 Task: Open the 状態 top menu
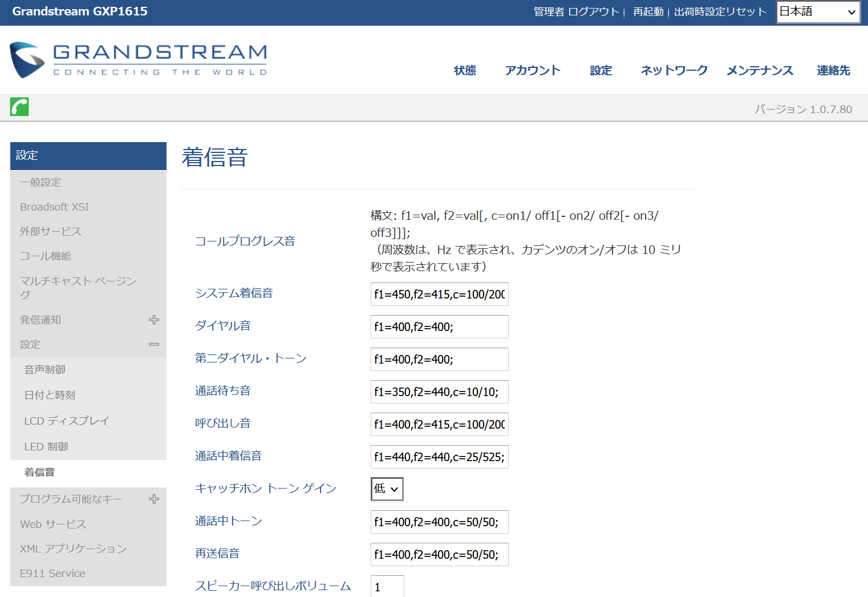pos(464,70)
